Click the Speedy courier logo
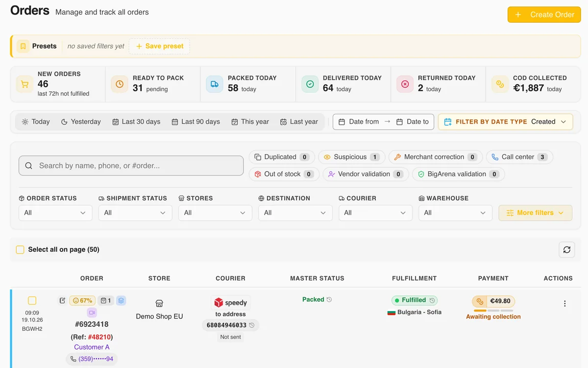This screenshot has width=588, height=368. pyautogui.click(x=230, y=303)
